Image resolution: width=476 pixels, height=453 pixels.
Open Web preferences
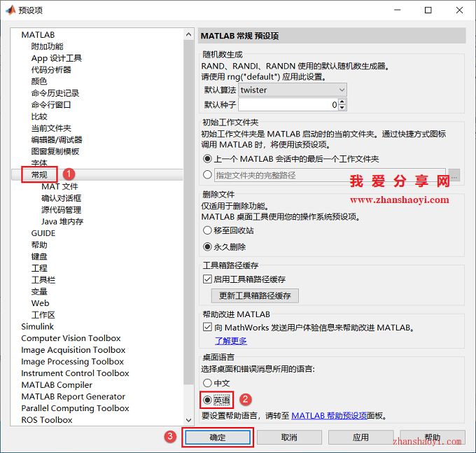[x=40, y=303]
